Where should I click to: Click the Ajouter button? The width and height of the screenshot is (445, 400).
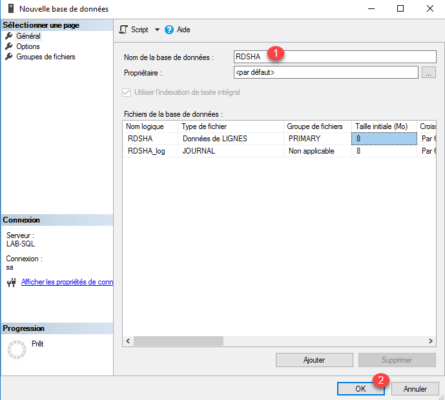tap(314, 360)
